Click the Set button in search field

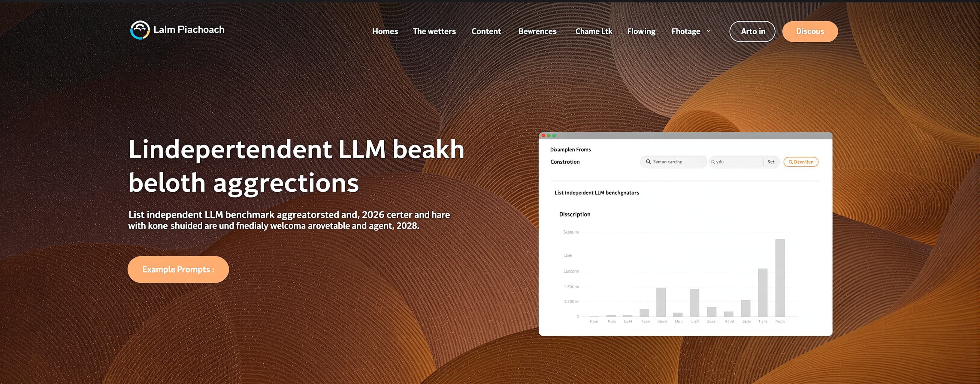(x=771, y=162)
